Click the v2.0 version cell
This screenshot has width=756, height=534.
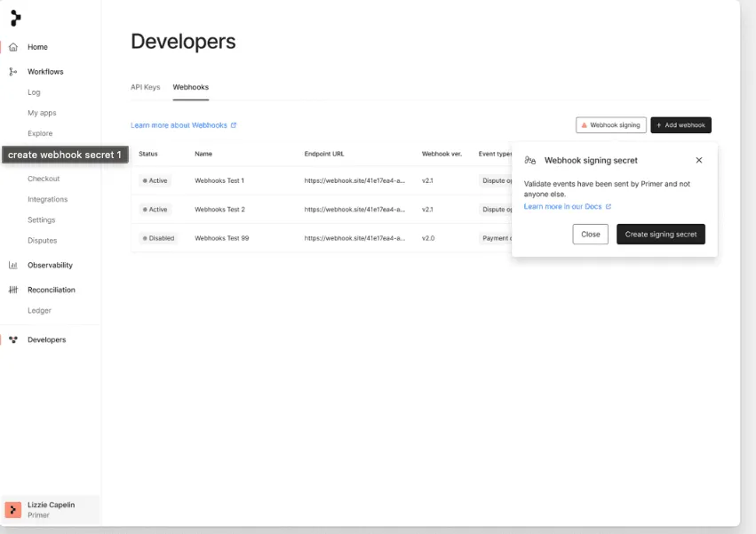(x=427, y=238)
